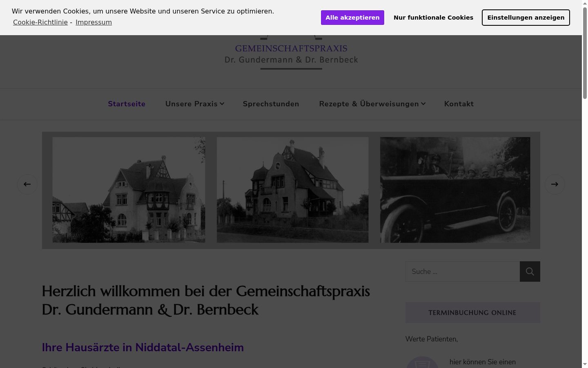This screenshot has height=368, width=588.
Task: Select the cookie notice sentence
Action: pos(143,11)
